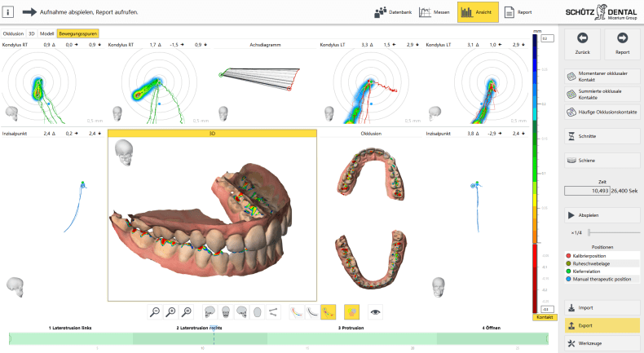This screenshot has height=353, width=644.
Task: Open the Schiene tool
Action: (602, 161)
